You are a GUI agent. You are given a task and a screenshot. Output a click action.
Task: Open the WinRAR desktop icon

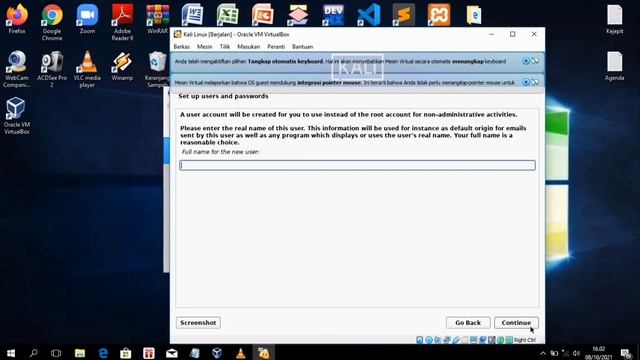pos(158,19)
